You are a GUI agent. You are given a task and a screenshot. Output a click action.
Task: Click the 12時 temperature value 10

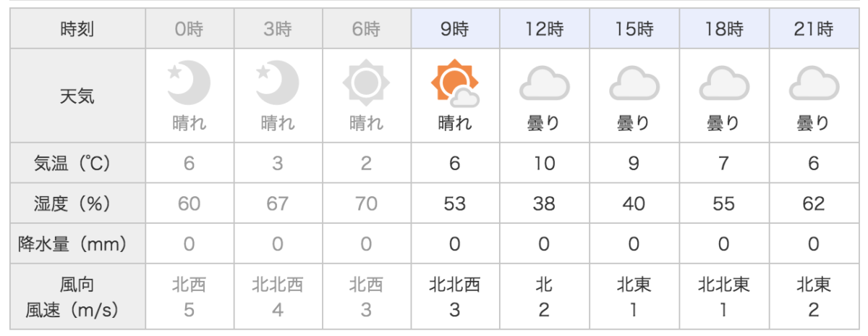(544, 164)
